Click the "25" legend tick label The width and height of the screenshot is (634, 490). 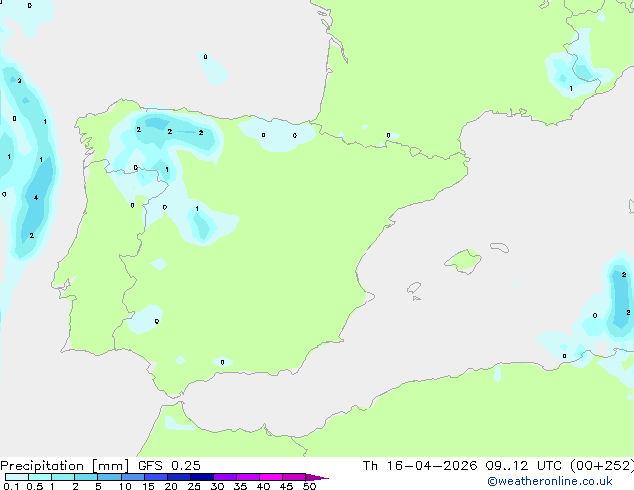pos(194,486)
